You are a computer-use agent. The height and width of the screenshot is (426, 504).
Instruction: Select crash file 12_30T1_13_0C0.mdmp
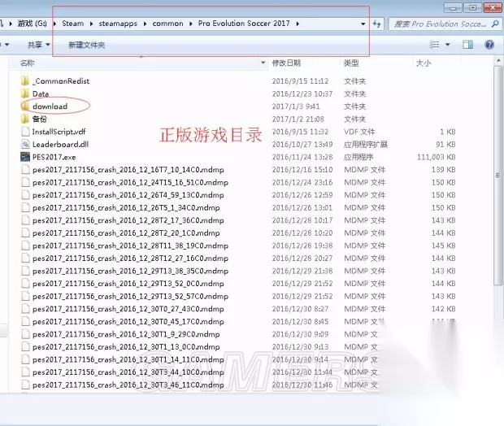[x=121, y=347]
